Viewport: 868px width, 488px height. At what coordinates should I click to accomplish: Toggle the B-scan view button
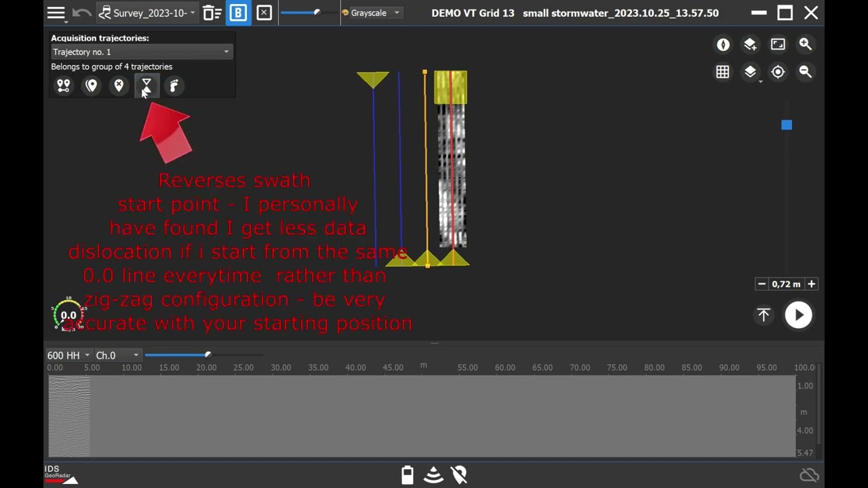[x=238, y=13]
